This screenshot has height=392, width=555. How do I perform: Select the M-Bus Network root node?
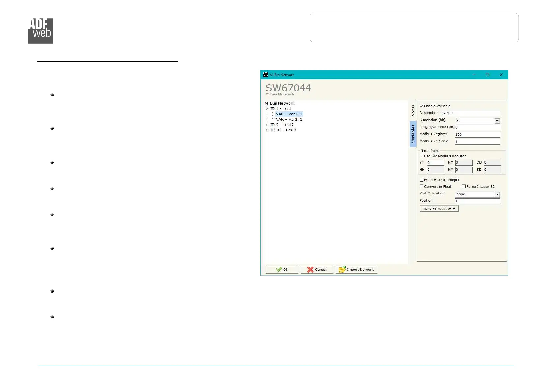click(279, 103)
